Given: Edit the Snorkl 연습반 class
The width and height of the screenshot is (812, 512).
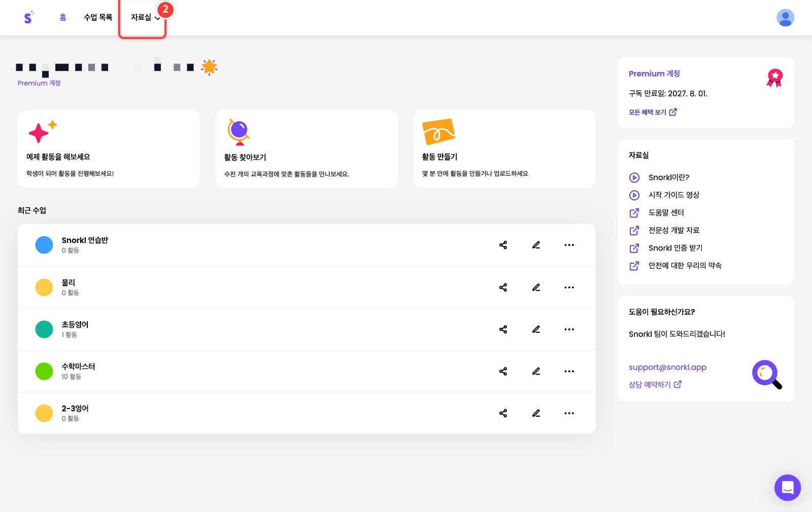Looking at the screenshot, I should [536, 245].
